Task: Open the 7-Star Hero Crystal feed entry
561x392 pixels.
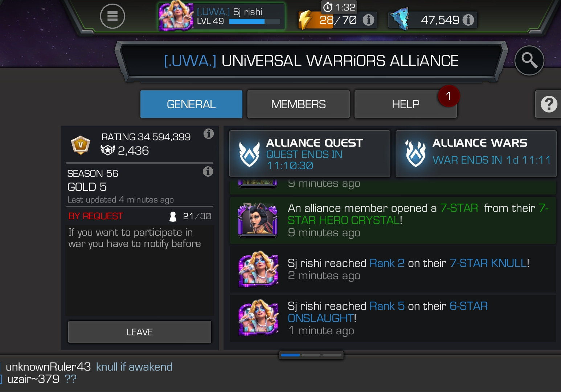Action: [x=393, y=220]
